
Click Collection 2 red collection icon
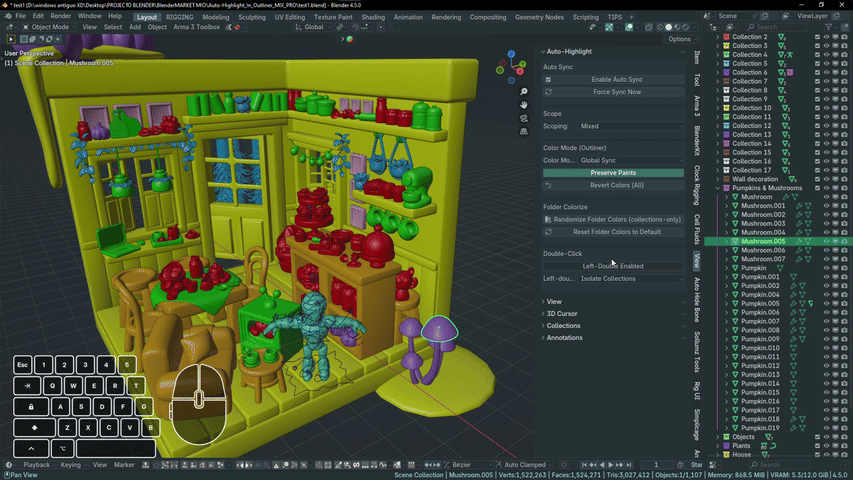tap(726, 37)
